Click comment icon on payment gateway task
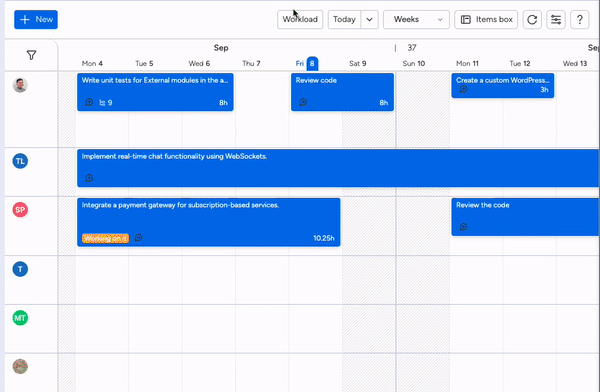This screenshot has height=392, width=600. click(x=139, y=238)
